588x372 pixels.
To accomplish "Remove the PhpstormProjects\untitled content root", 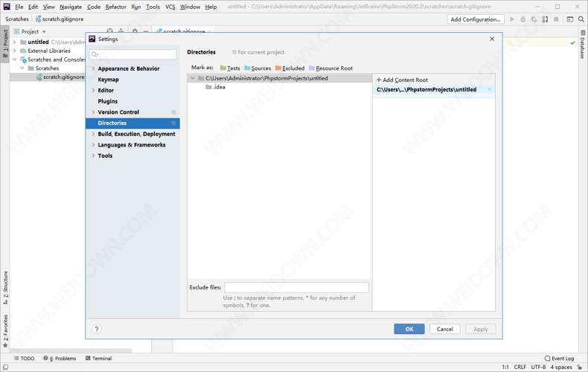I will tap(489, 89).
